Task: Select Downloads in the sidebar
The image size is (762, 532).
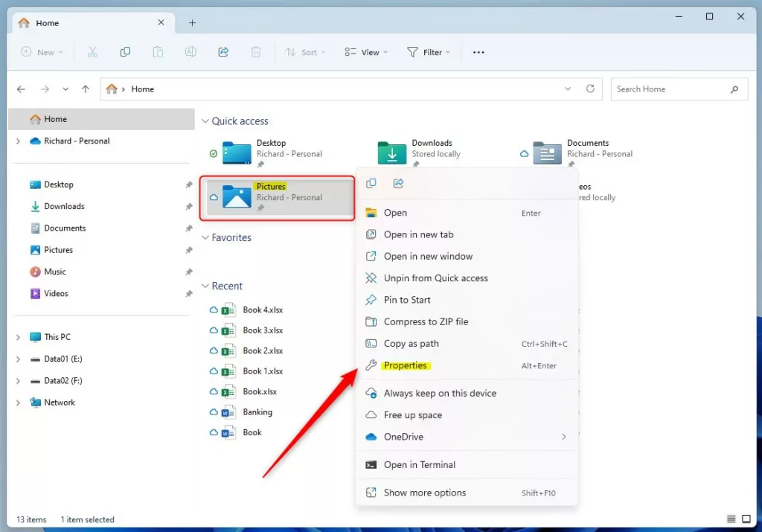Action: [x=101, y=207]
